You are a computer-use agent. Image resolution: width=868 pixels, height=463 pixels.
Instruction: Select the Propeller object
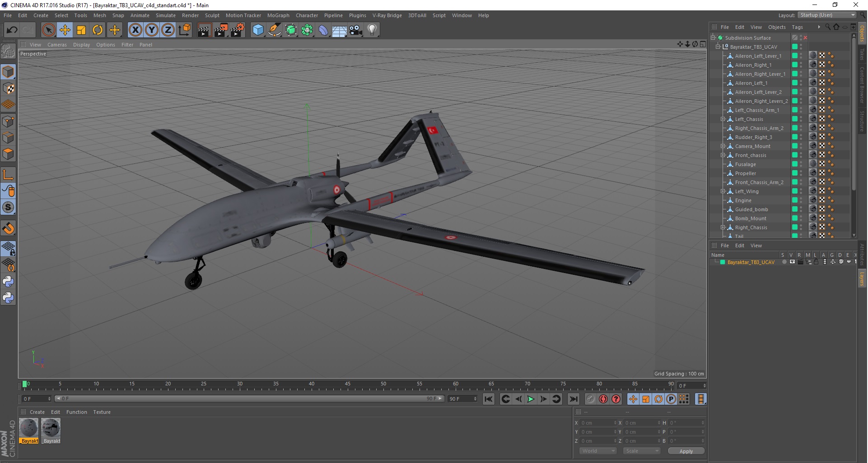[745, 173]
